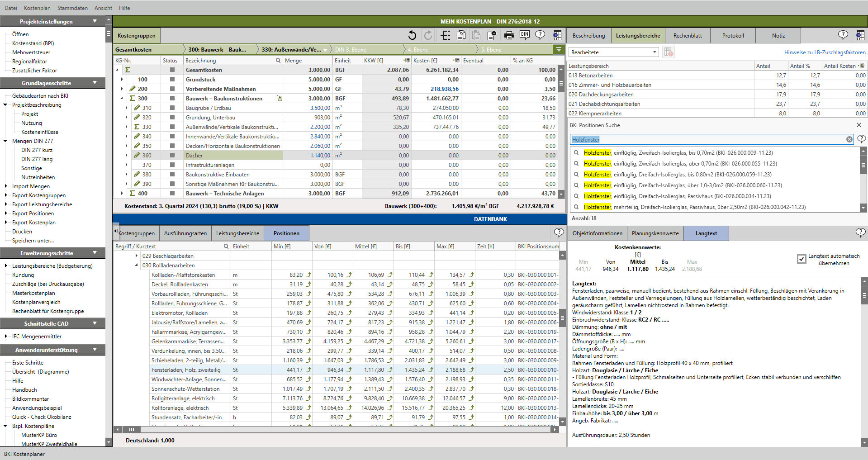Click the table warning icon beside Bearbeitete

pos(669,52)
